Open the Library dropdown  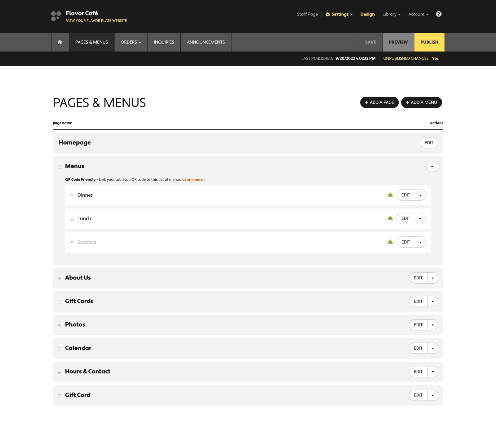(x=391, y=14)
